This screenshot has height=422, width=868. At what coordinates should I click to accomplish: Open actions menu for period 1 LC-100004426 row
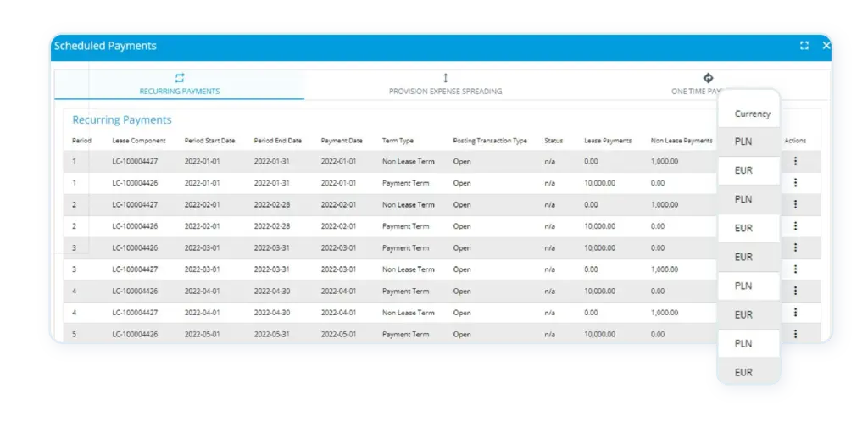click(795, 182)
